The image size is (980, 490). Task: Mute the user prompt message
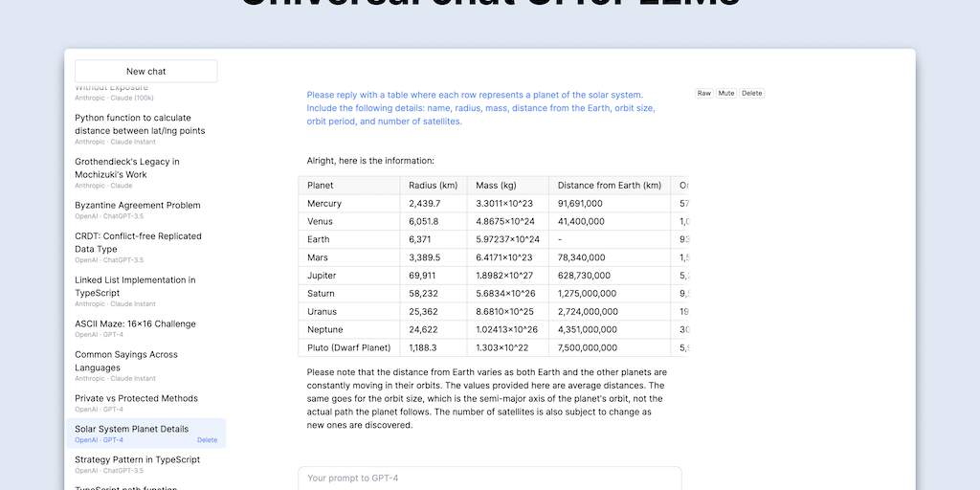[726, 94]
